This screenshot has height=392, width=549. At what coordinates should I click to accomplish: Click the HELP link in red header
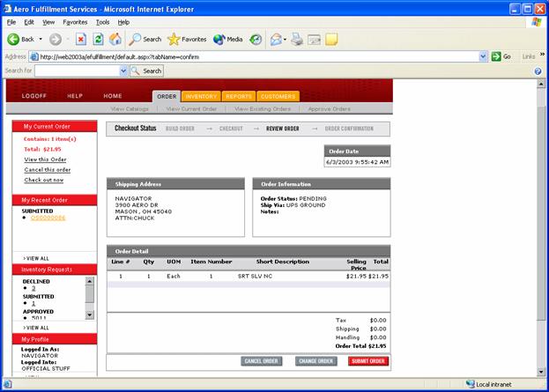pos(75,96)
